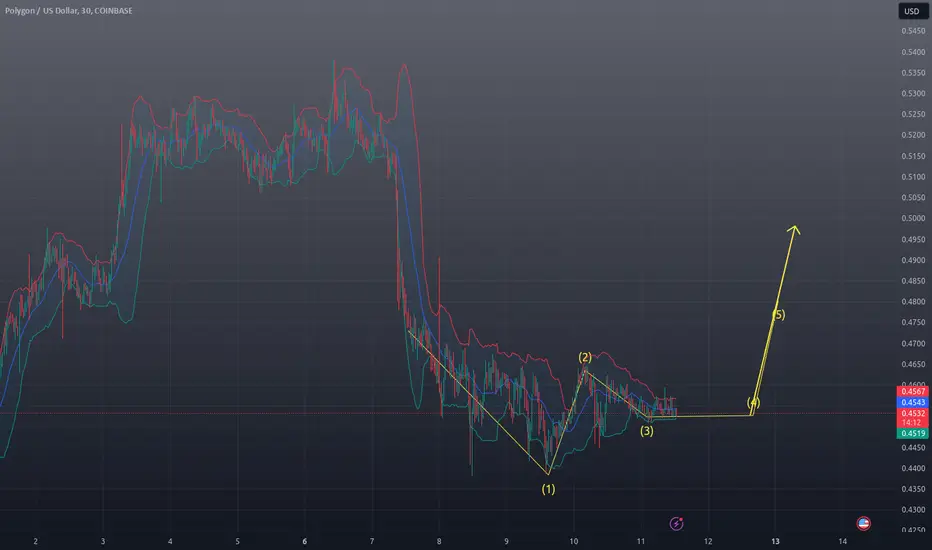Click the 14:12 bar countdown timer
Screen dimensions: 932x550
[912, 423]
